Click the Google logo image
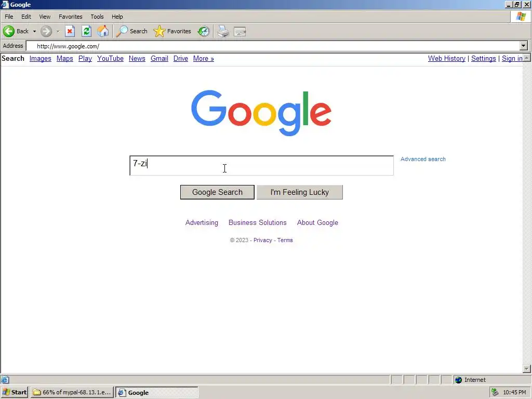Viewport: 532px width, 399px height. (261, 113)
